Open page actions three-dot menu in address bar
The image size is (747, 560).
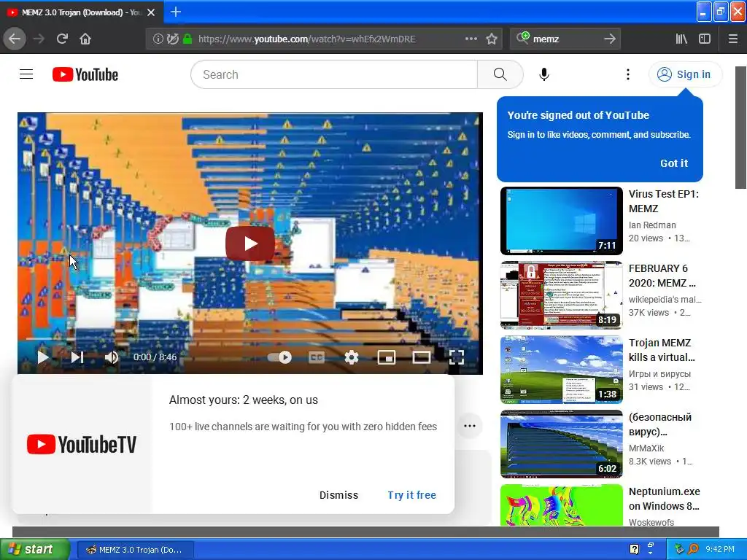[x=471, y=39]
